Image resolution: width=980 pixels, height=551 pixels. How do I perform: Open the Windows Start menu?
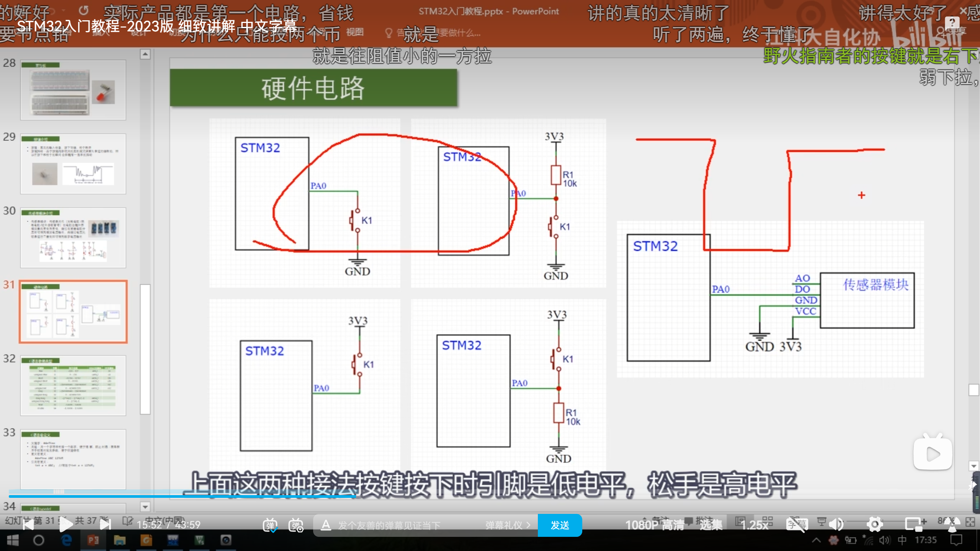[x=13, y=540]
